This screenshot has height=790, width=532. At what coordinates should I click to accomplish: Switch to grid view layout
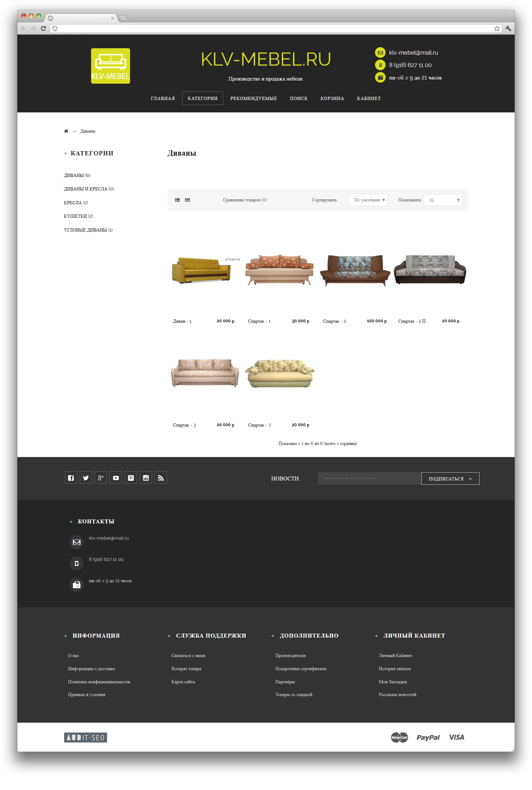tap(187, 200)
